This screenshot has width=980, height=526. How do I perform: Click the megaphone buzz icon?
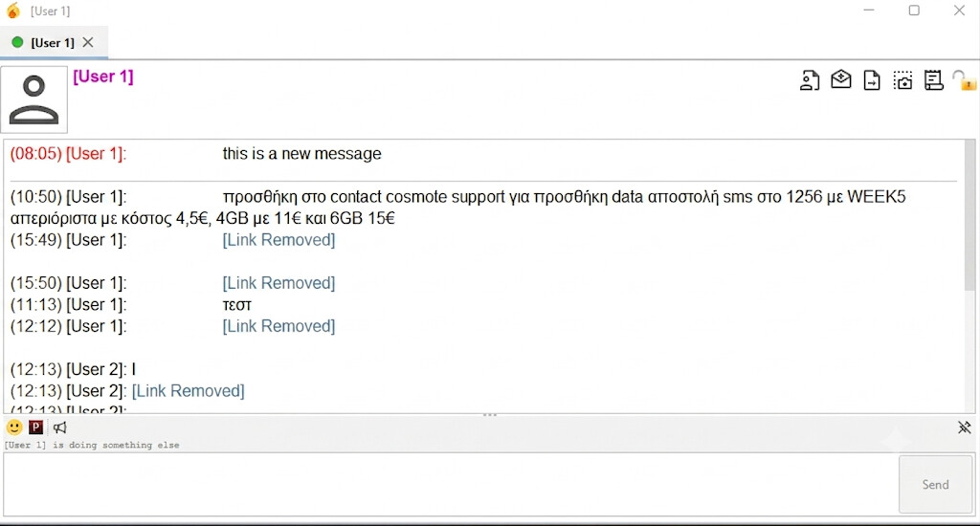click(59, 427)
